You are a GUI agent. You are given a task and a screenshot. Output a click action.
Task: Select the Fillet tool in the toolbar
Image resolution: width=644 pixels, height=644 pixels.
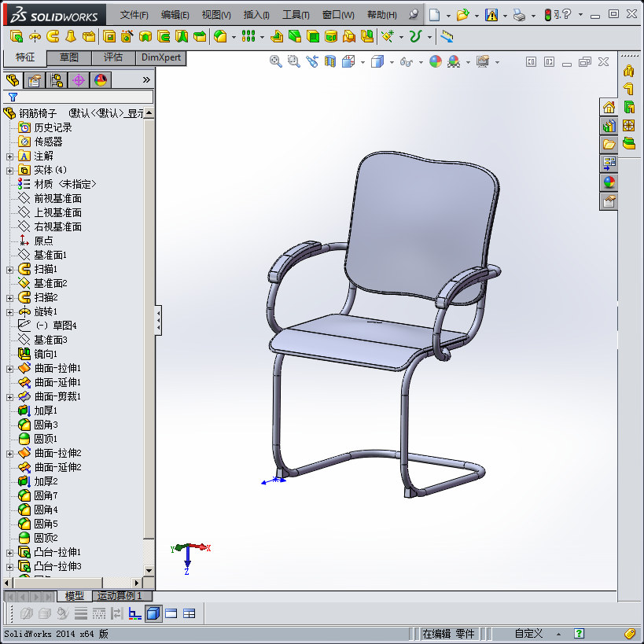(220, 36)
